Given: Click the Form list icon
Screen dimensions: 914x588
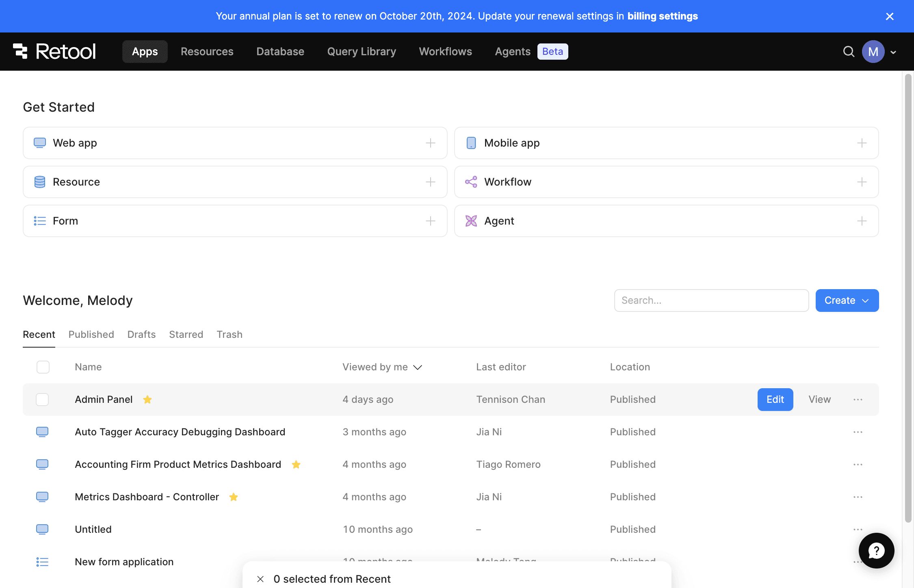Looking at the screenshot, I should 39,221.
